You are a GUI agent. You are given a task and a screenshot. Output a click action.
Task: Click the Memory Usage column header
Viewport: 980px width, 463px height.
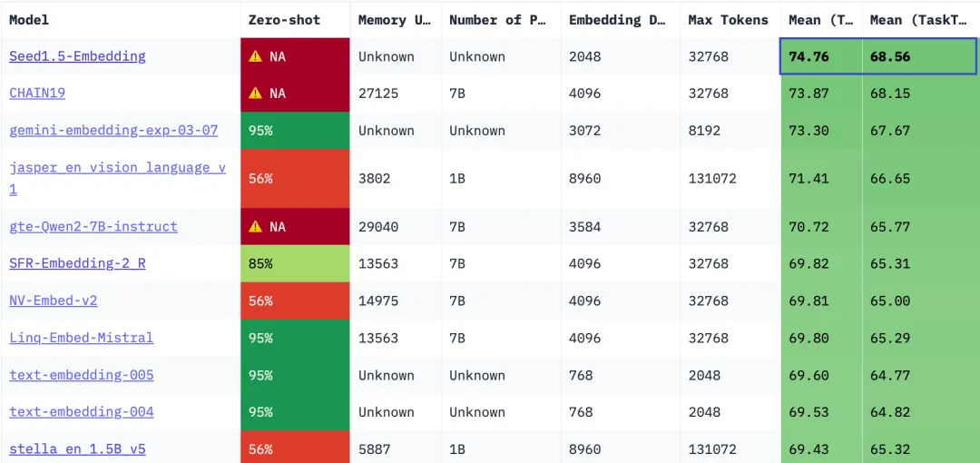(395, 20)
